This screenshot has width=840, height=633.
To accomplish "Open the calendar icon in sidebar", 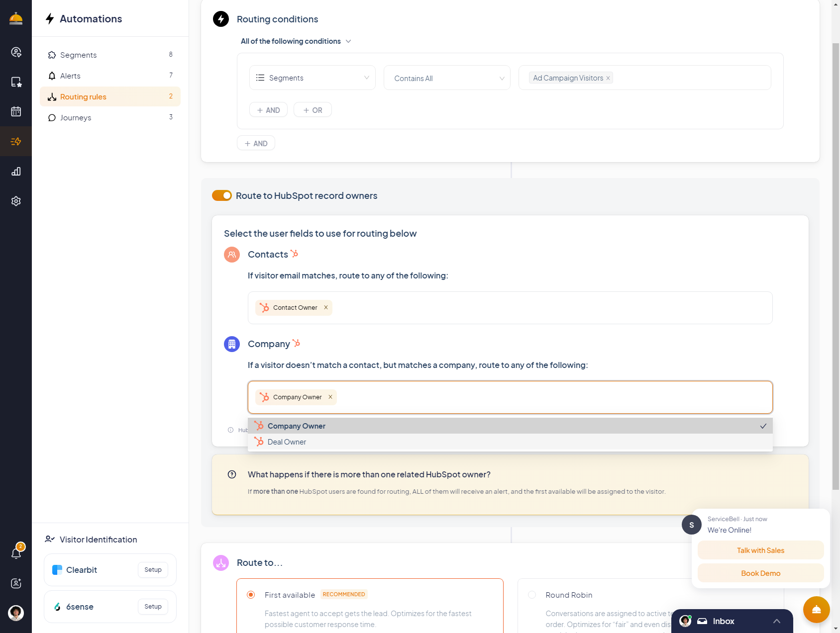I will click(x=16, y=111).
